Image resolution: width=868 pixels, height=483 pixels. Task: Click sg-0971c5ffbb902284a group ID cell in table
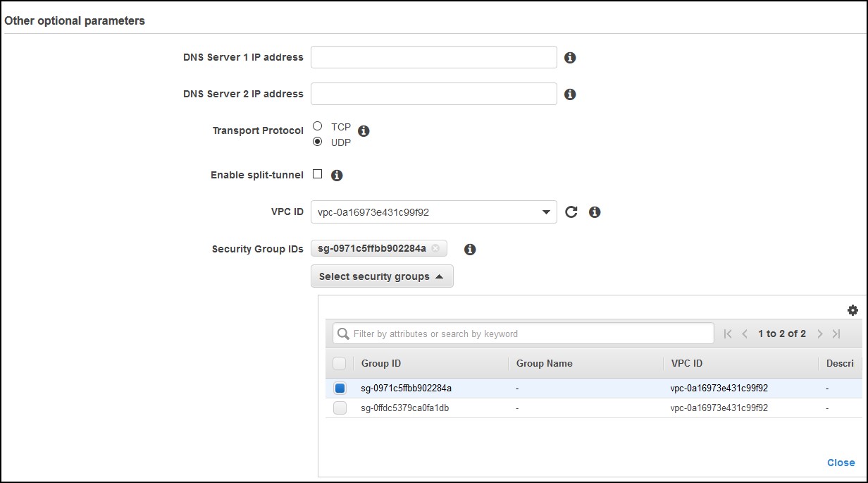[x=406, y=389]
